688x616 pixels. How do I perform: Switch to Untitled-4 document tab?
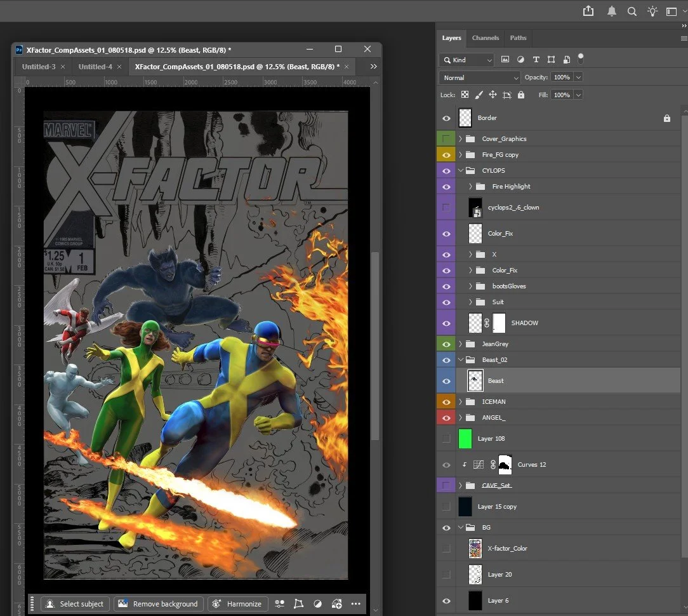(95, 66)
